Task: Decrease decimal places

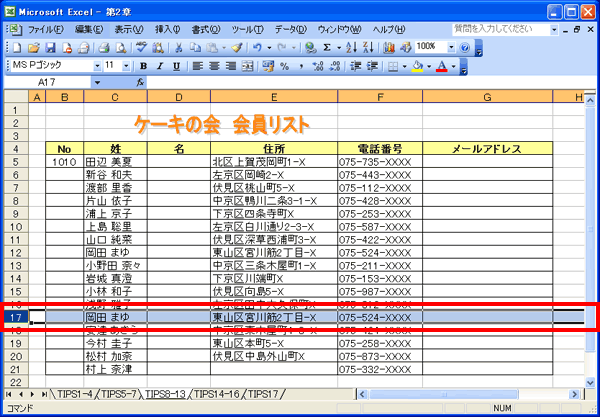Action: [x=335, y=67]
